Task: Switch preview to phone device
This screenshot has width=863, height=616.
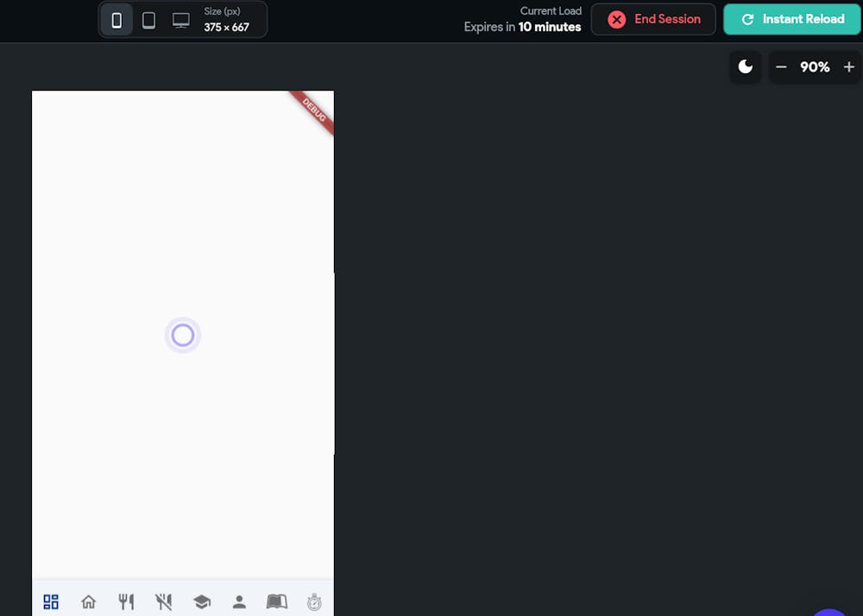Action: [117, 19]
